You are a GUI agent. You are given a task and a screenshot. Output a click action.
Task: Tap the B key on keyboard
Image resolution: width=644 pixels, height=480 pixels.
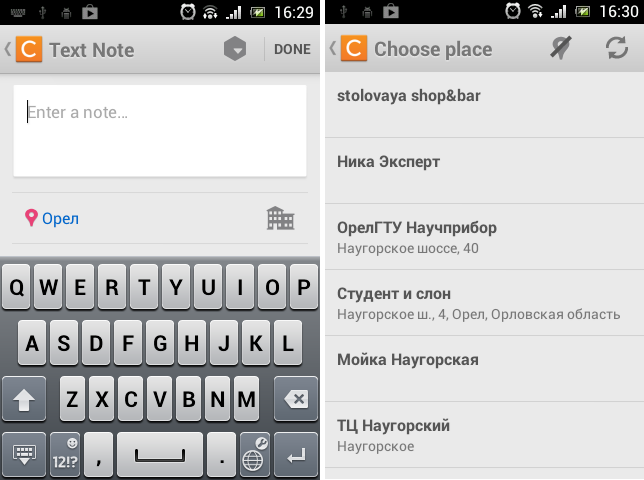click(189, 399)
